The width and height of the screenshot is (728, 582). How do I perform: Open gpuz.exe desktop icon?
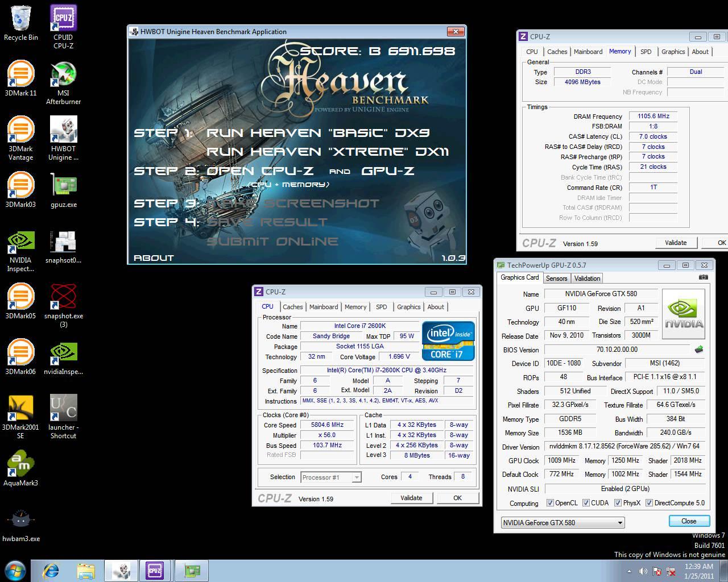tap(63, 190)
